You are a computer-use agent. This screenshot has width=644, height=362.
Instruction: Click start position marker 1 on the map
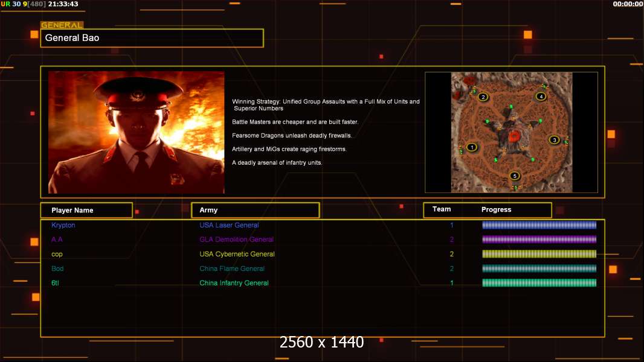[x=472, y=147]
